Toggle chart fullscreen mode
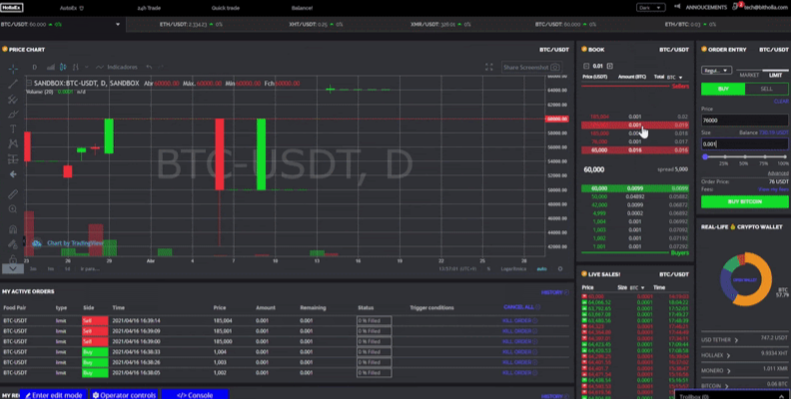Image resolution: width=791 pixels, height=399 pixels. pyautogui.click(x=489, y=67)
